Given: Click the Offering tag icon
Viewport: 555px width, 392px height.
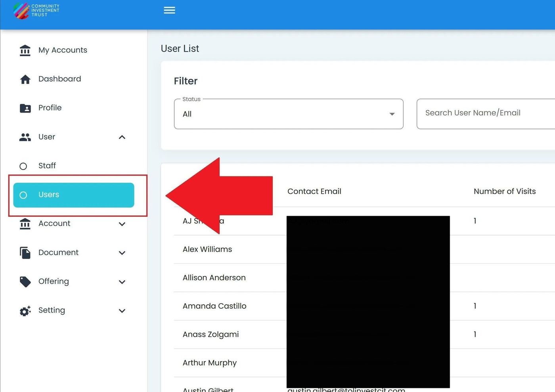Looking at the screenshot, I should (25, 282).
